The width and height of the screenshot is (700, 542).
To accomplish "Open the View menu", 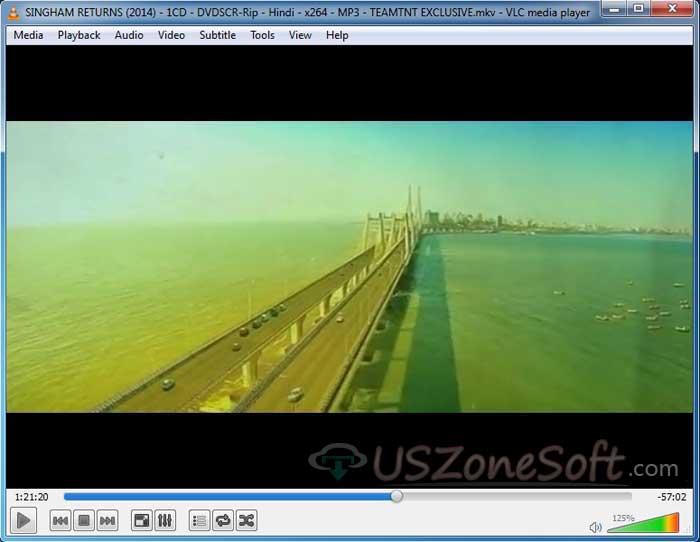I will pyautogui.click(x=300, y=35).
